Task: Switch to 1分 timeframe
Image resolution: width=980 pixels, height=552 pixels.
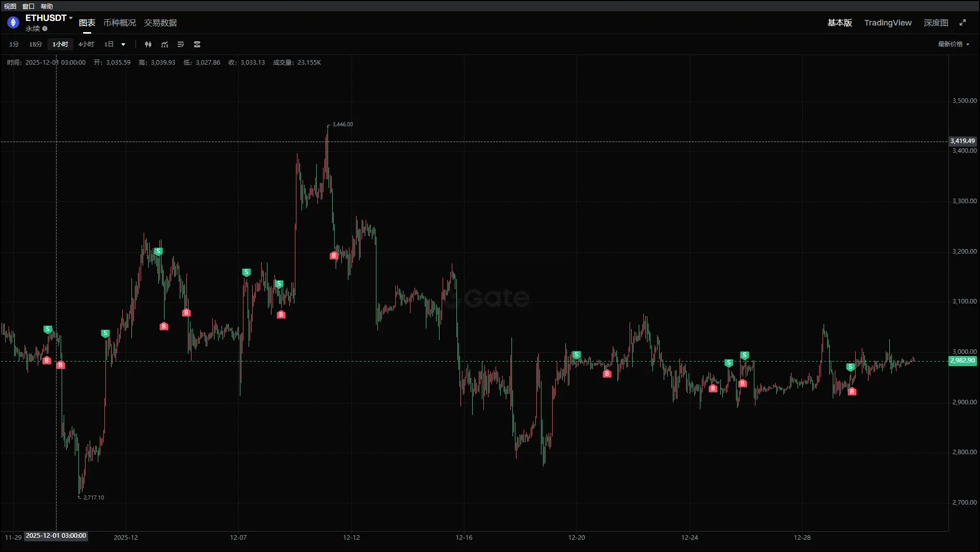Action: coord(14,44)
